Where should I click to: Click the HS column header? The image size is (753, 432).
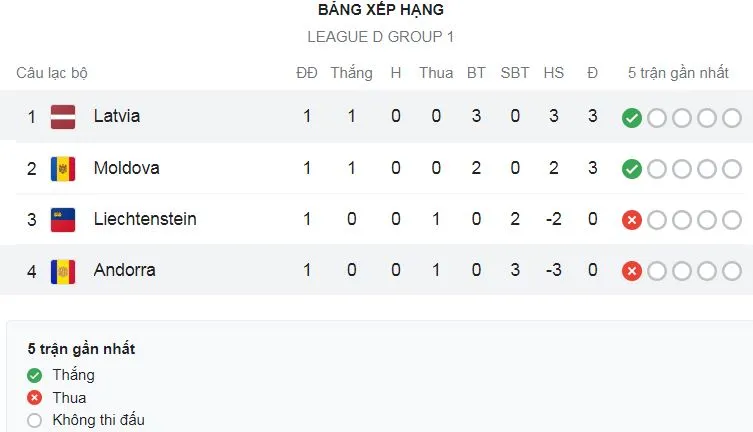click(x=553, y=73)
